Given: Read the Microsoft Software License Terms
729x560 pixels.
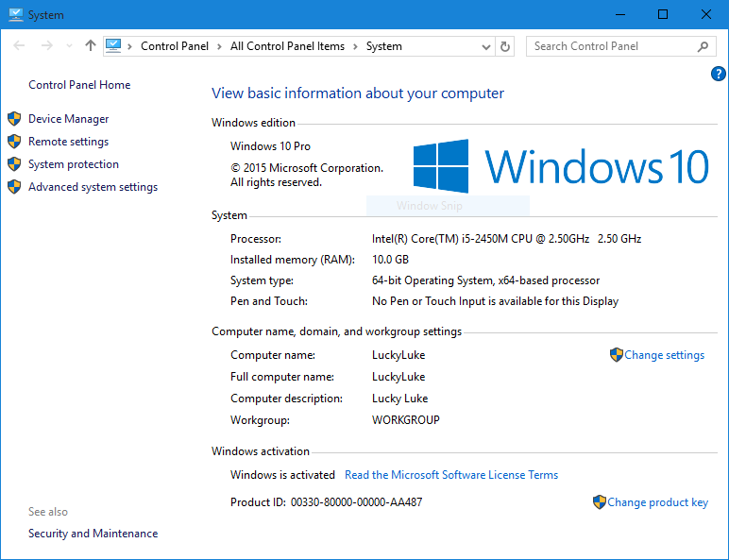Looking at the screenshot, I should 450,475.
